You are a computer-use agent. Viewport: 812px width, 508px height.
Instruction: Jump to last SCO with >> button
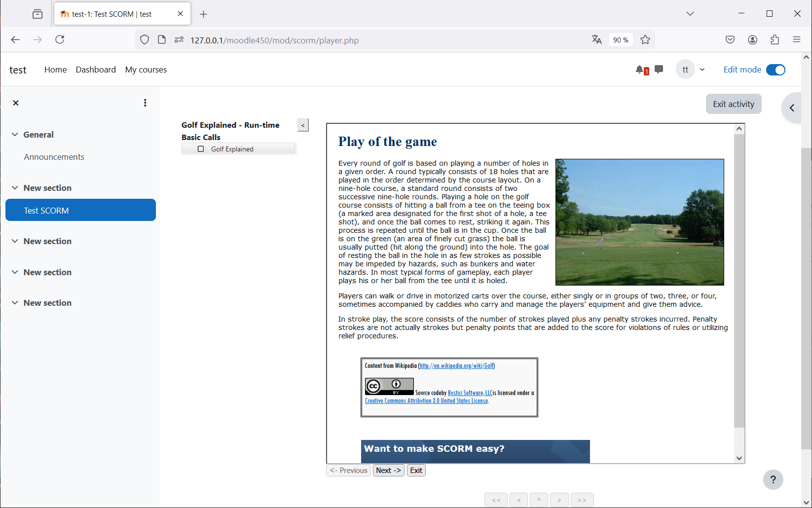pyautogui.click(x=582, y=500)
